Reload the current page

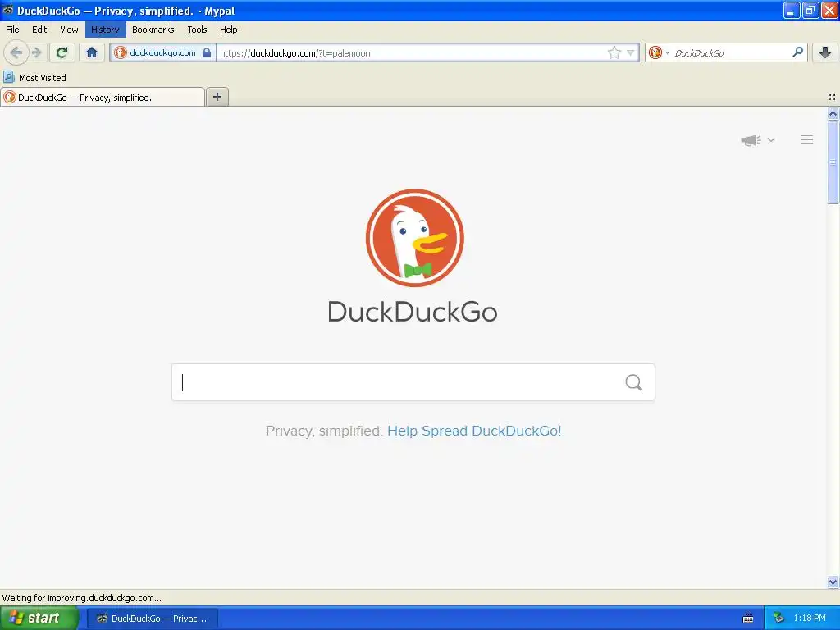[x=62, y=52]
